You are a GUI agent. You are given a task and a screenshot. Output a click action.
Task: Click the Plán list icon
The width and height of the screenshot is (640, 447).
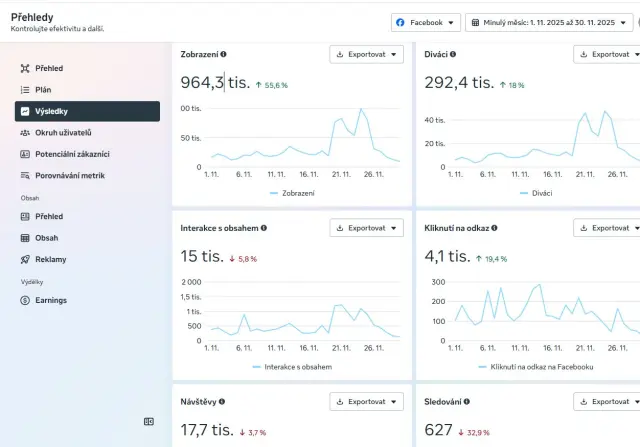click(x=26, y=90)
